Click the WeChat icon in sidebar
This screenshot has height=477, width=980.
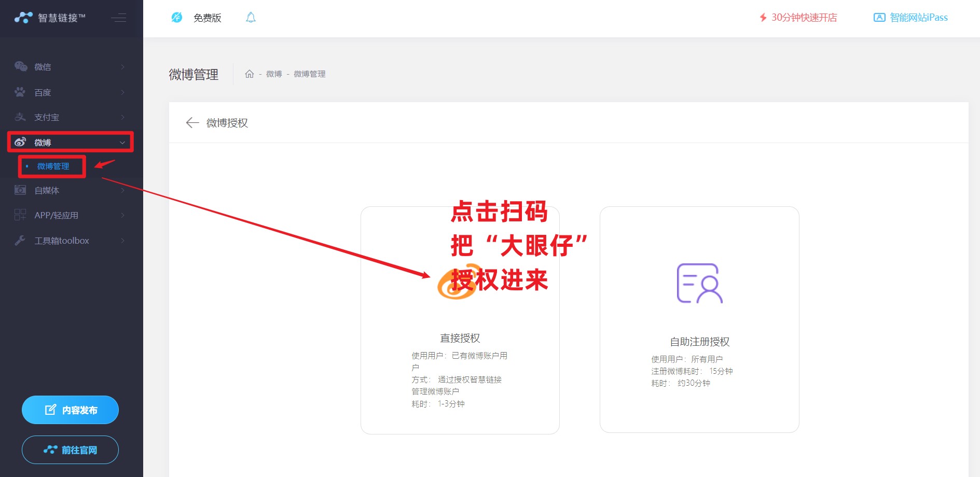tap(21, 66)
